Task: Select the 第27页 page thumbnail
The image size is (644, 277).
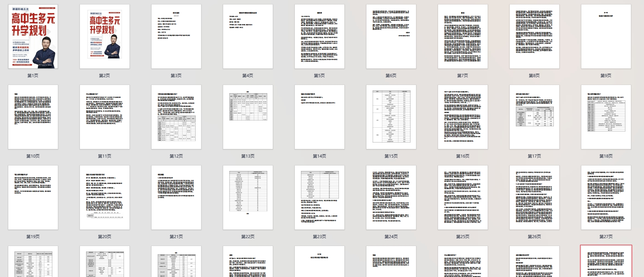Action: (606, 198)
